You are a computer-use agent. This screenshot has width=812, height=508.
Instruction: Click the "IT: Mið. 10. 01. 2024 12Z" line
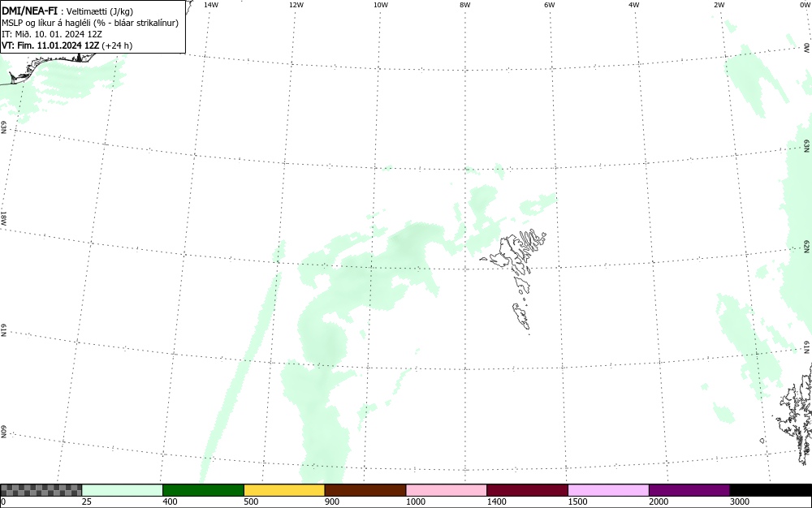pos(52,34)
